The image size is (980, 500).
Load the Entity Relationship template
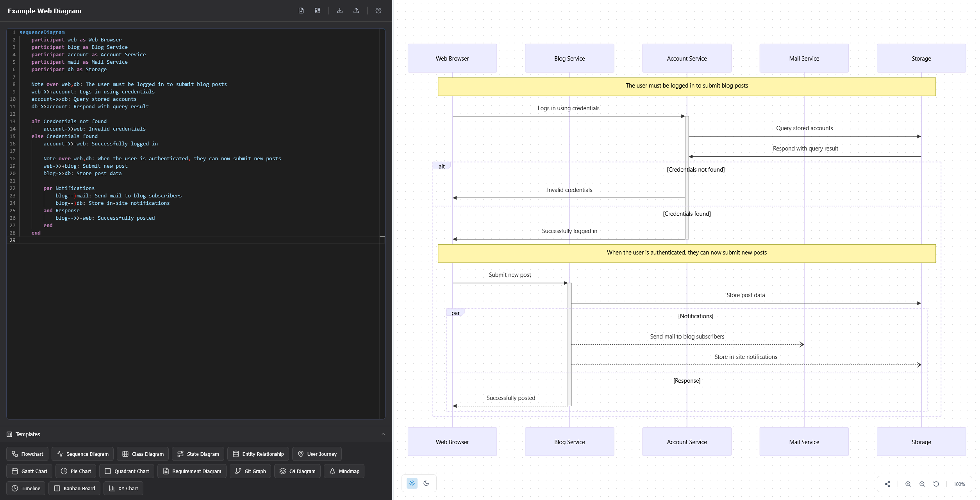[258, 454]
